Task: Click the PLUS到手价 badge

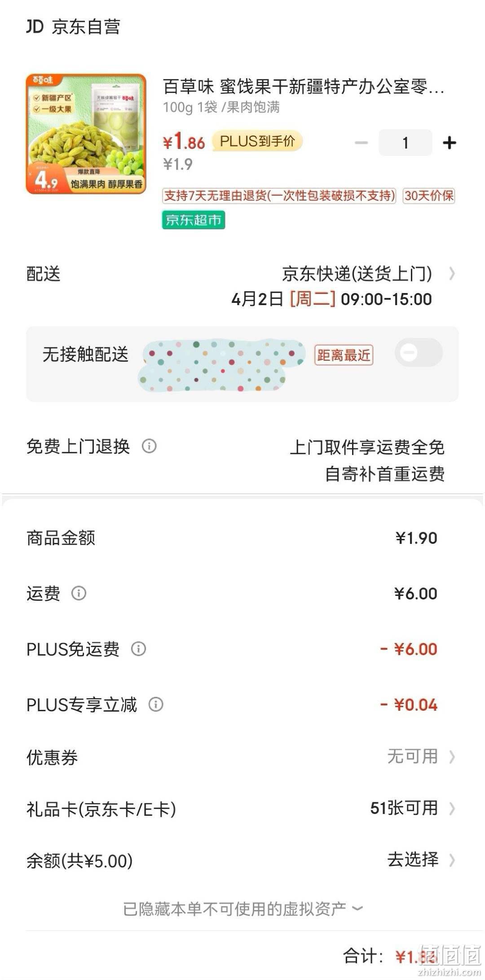Action: click(257, 141)
